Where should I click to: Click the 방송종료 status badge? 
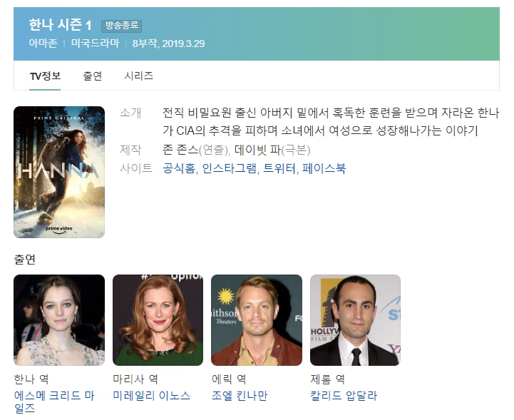pyautogui.click(x=122, y=26)
